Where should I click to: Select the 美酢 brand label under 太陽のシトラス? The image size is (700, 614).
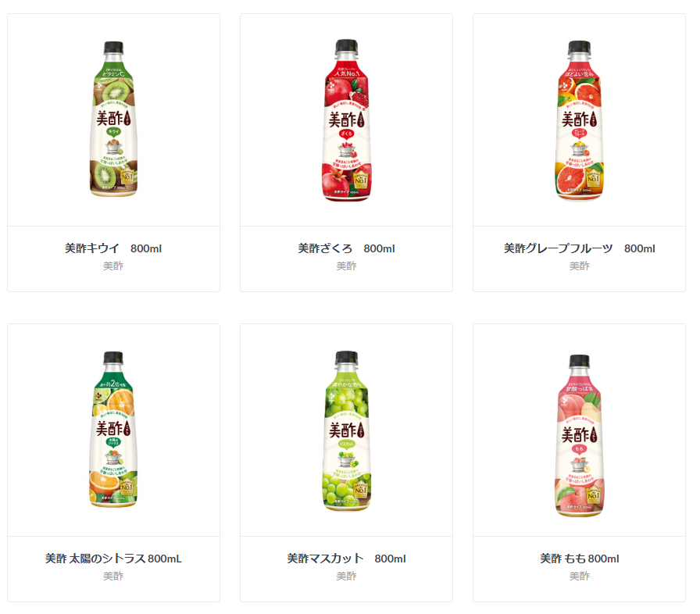click(113, 576)
